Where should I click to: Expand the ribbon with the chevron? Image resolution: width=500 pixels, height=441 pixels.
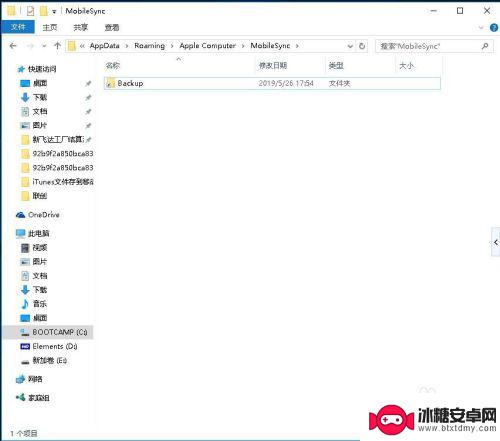[481, 28]
